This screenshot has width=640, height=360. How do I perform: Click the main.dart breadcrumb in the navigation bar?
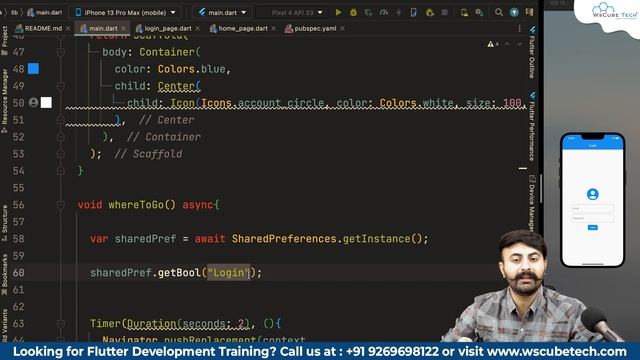(x=44, y=13)
